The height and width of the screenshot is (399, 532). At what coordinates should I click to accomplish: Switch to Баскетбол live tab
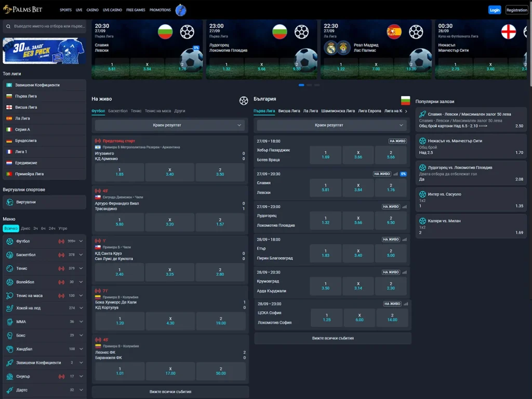118,111
